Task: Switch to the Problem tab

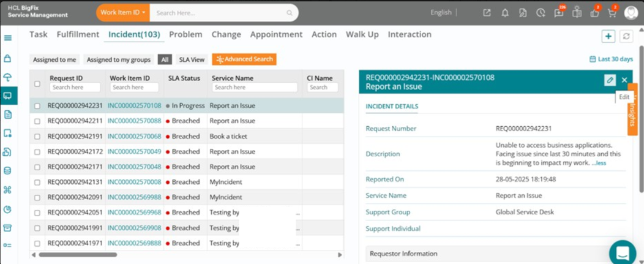Action: (185, 34)
